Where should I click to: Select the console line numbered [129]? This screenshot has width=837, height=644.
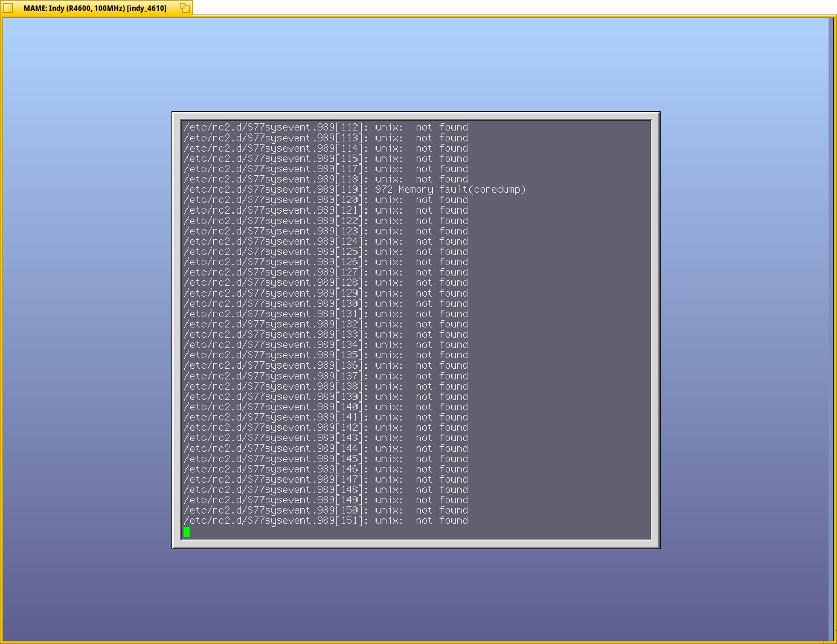click(326, 293)
